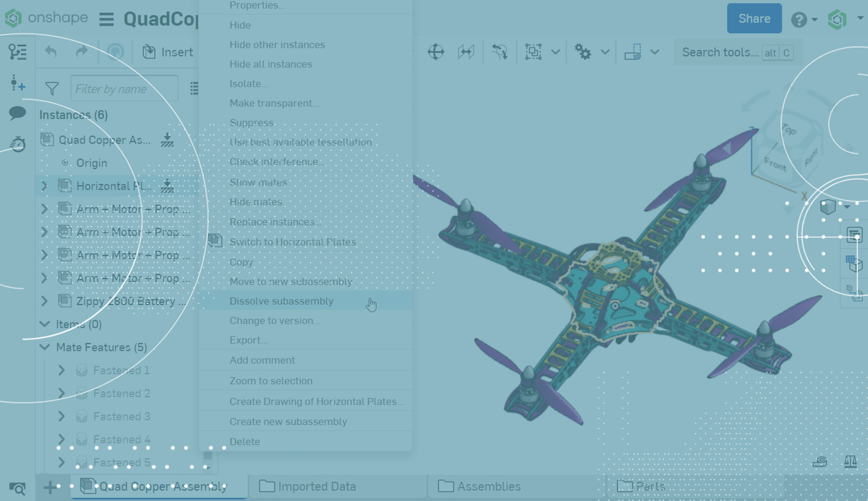
Task: Choose Dissolve subassembly from context menu
Action: pyautogui.click(x=281, y=301)
